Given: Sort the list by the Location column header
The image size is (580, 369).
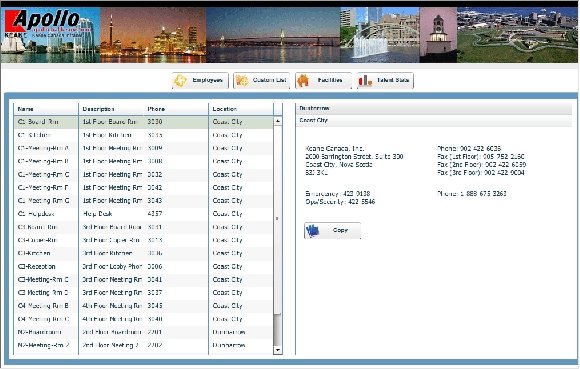Looking at the screenshot, I should point(241,109).
